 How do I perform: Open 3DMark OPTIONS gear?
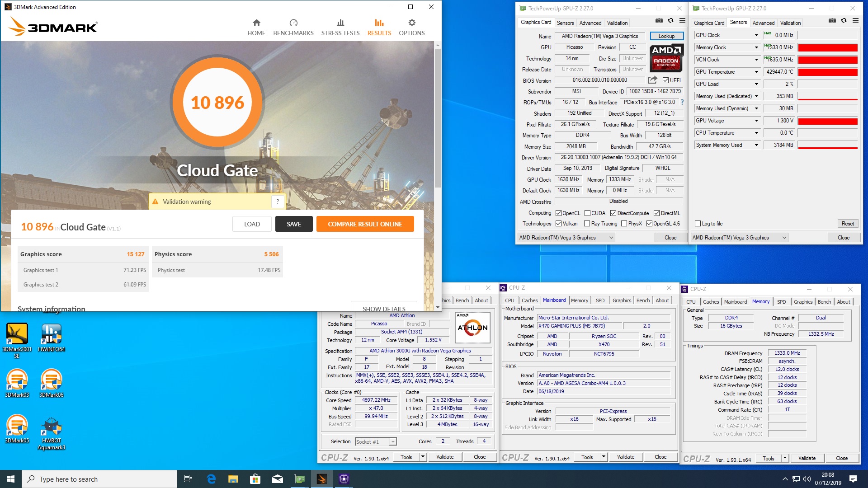411,28
